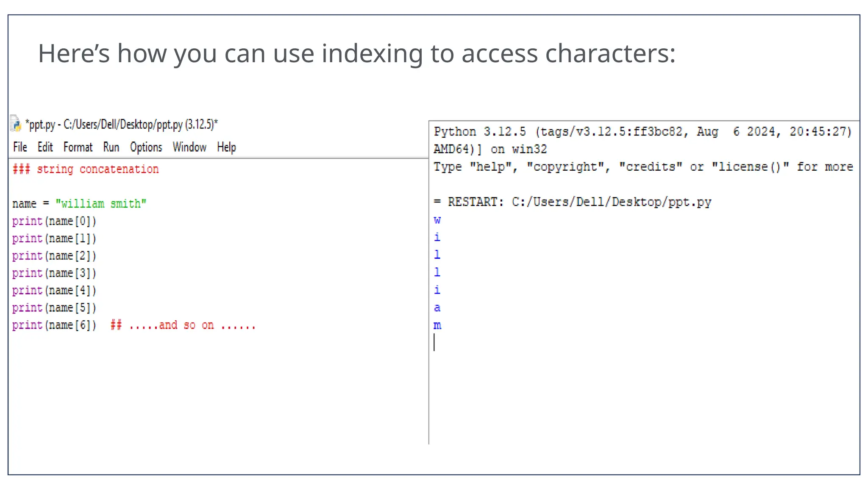Screen dimensions: 868x488
Task: Place cursor on print(name[3]) line
Action: (54, 273)
